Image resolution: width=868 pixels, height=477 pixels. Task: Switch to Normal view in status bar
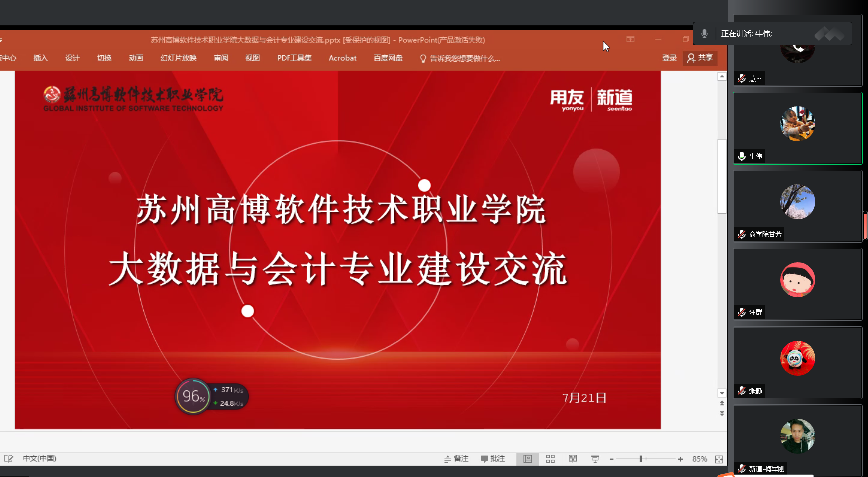pos(528,459)
